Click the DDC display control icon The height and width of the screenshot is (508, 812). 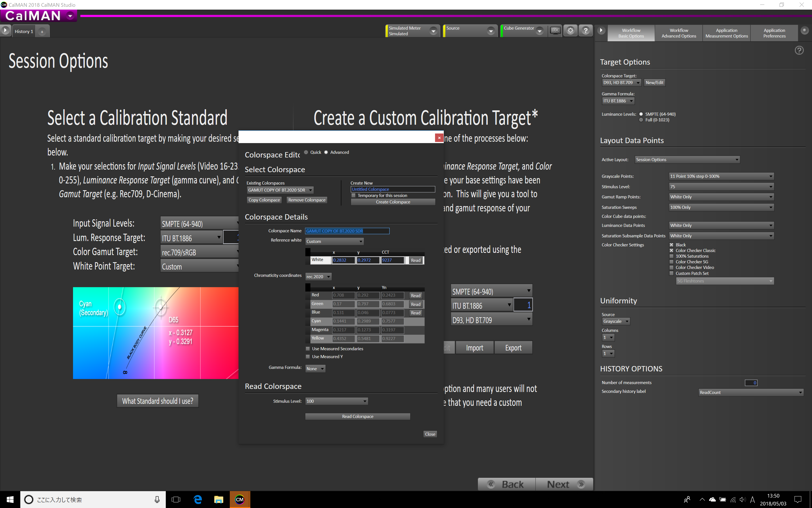tap(555, 30)
